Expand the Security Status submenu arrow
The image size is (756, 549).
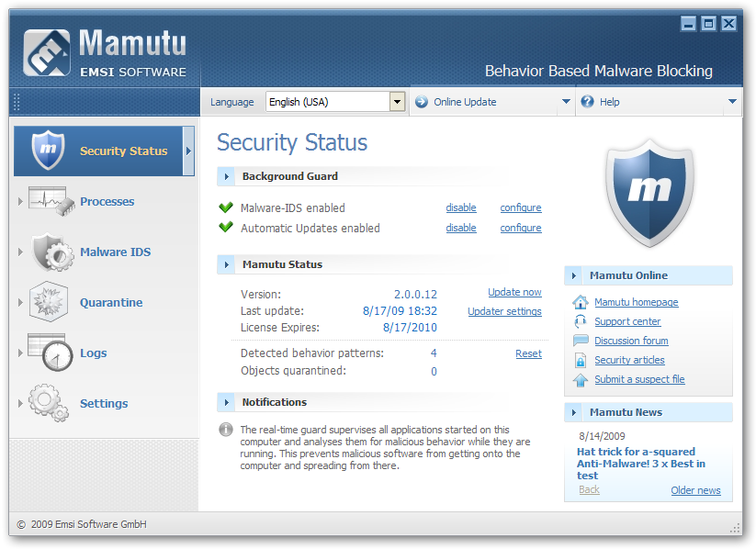point(188,151)
